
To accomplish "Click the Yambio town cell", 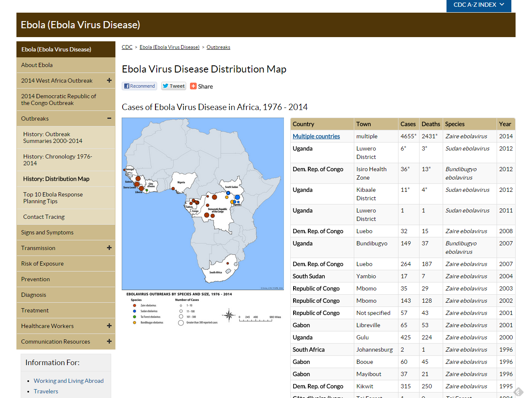I will 376,276.
